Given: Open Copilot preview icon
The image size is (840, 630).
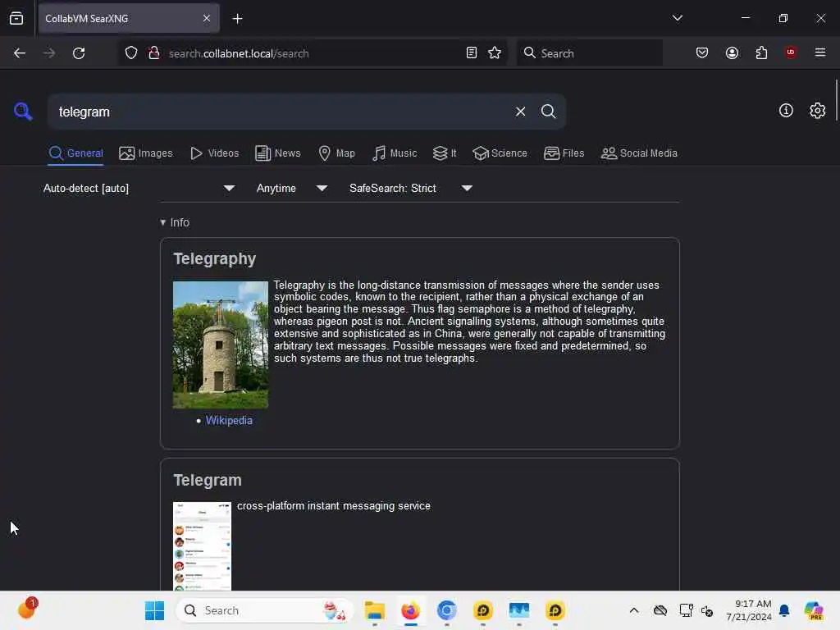Looking at the screenshot, I should click(x=813, y=610).
